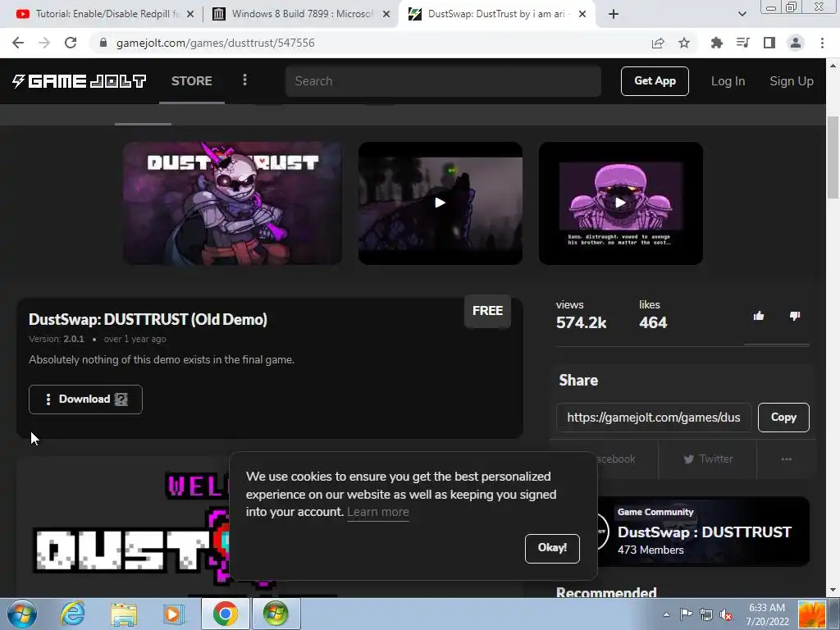
Task: Open the Sign Up link
Action: pyautogui.click(x=792, y=81)
